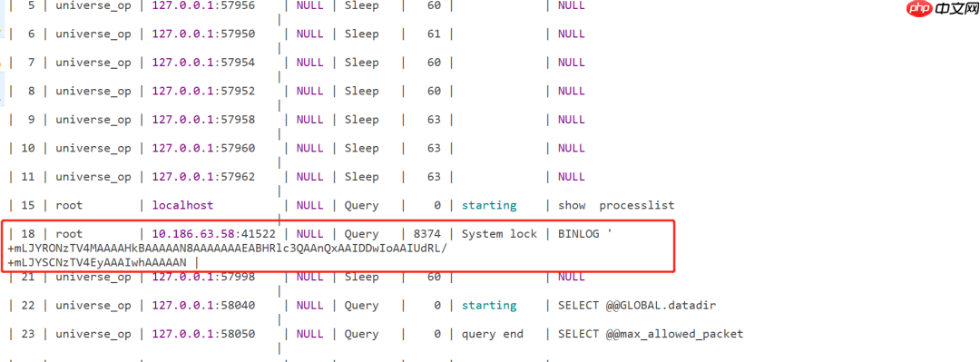
Task: Click universe_op user in row 9
Action: 93,120
